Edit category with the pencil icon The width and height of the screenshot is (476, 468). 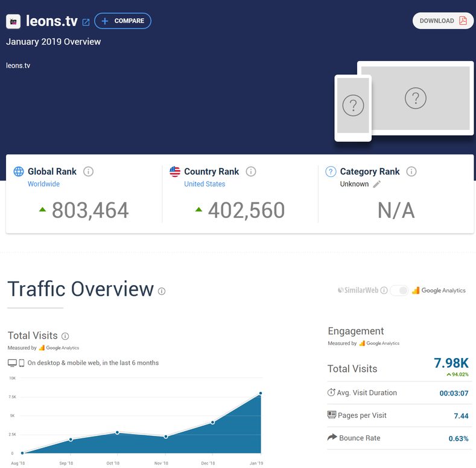pyautogui.click(x=377, y=184)
